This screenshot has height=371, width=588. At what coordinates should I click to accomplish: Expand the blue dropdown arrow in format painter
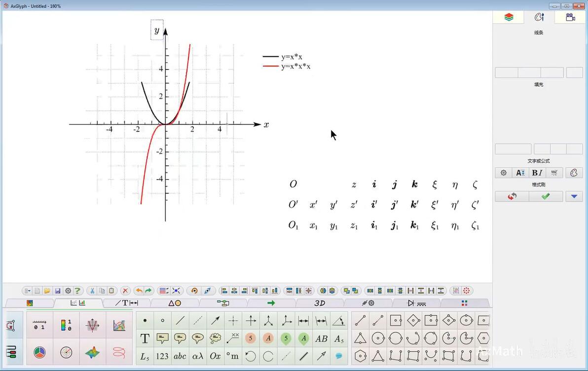tap(574, 196)
